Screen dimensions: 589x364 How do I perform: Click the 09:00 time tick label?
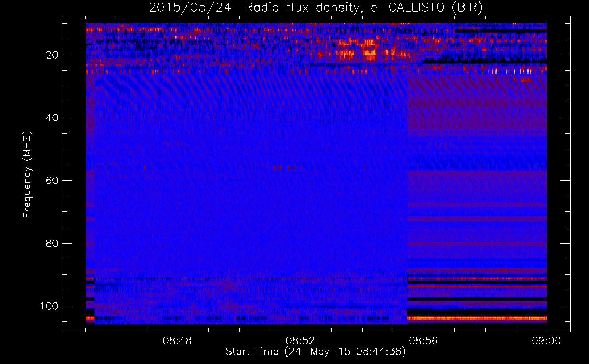[546, 341]
